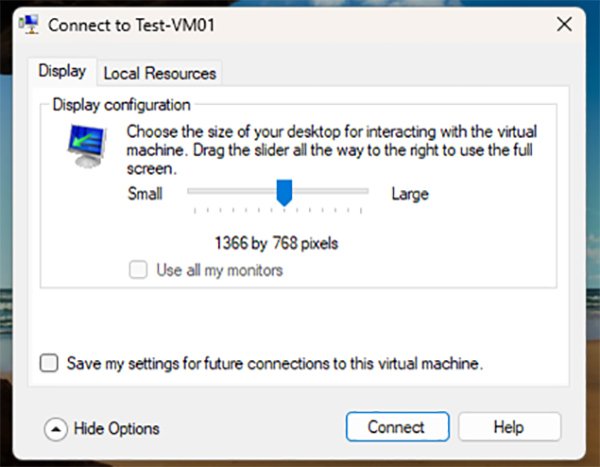This screenshot has height=467, width=600.
Task: Click the monitor icon in Display configuration
Action: pyautogui.click(x=87, y=146)
